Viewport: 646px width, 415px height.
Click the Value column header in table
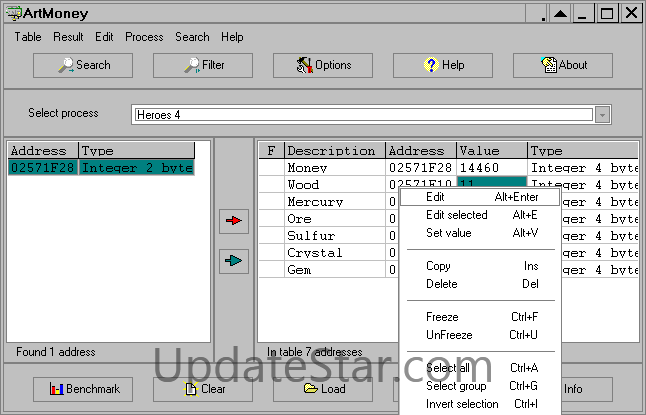pos(492,150)
